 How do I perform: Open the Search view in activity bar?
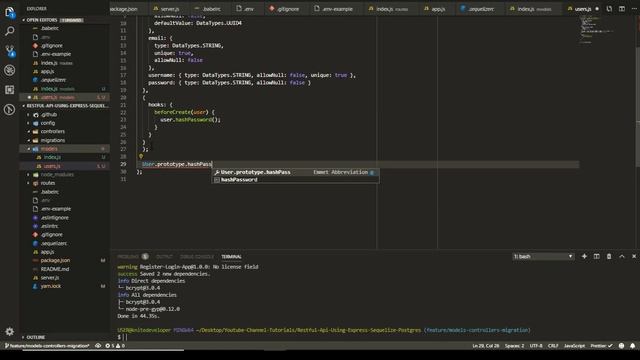point(9,31)
